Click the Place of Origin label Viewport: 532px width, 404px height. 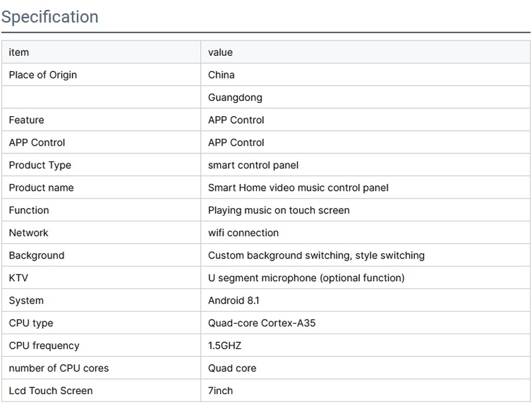(x=43, y=75)
